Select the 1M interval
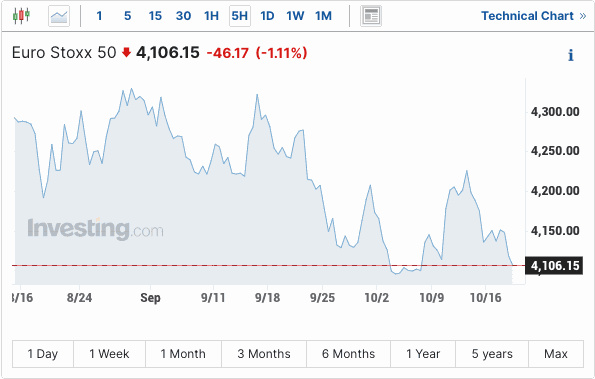Viewport: 595px width, 379px height. (323, 16)
